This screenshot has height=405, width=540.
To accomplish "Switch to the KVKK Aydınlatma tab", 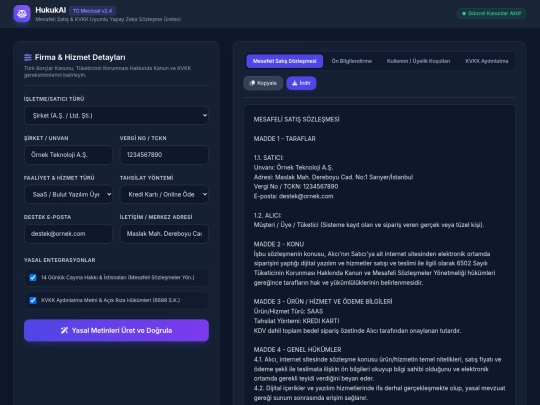I will click(487, 61).
